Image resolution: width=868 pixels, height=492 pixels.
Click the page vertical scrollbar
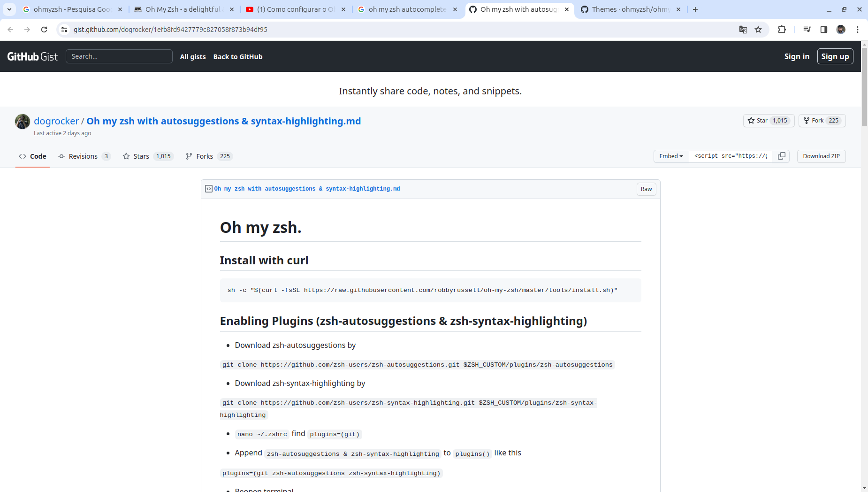click(864, 87)
